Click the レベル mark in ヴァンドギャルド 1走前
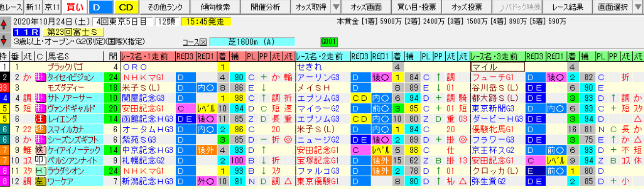This screenshot has width=644, height=189. [206, 108]
